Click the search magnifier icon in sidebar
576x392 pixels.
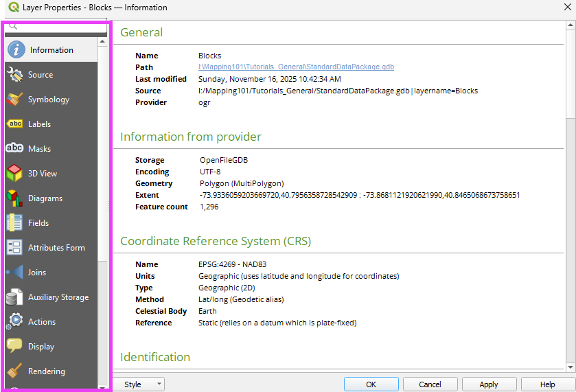(x=13, y=26)
